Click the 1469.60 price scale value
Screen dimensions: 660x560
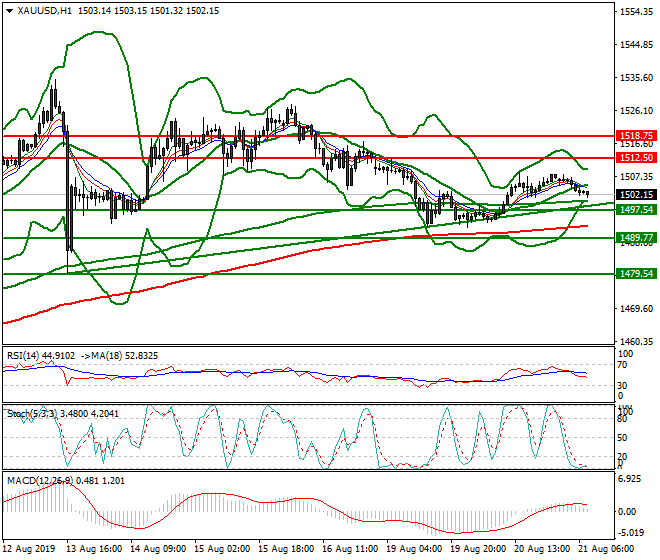click(x=636, y=309)
